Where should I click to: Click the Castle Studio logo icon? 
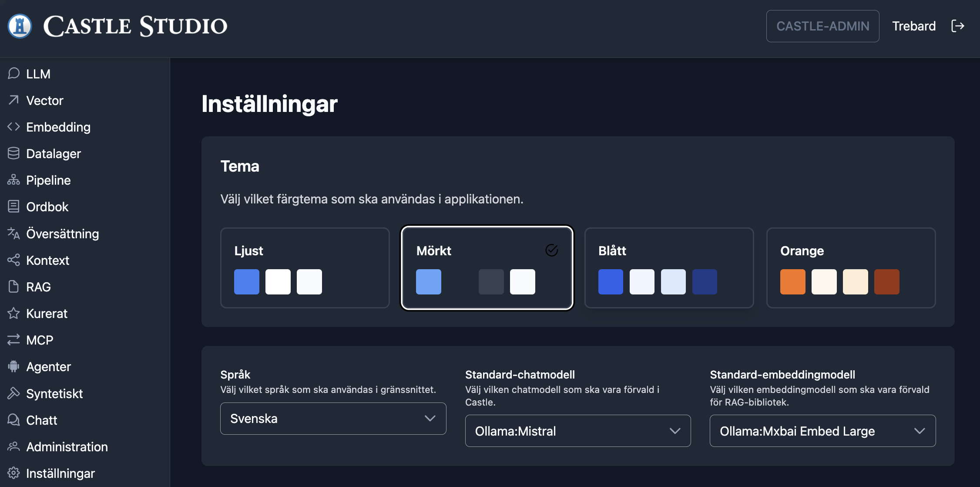20,26
